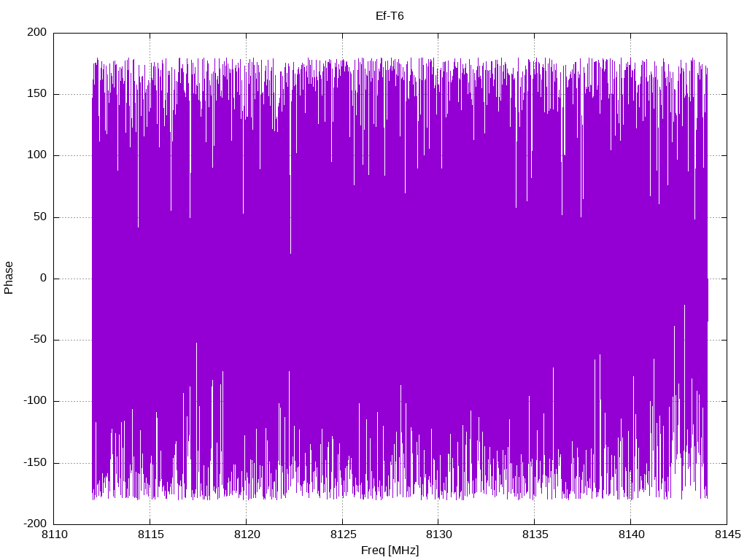
Task: Click the 200 y-axis tick label
Action: pos(37,32)
